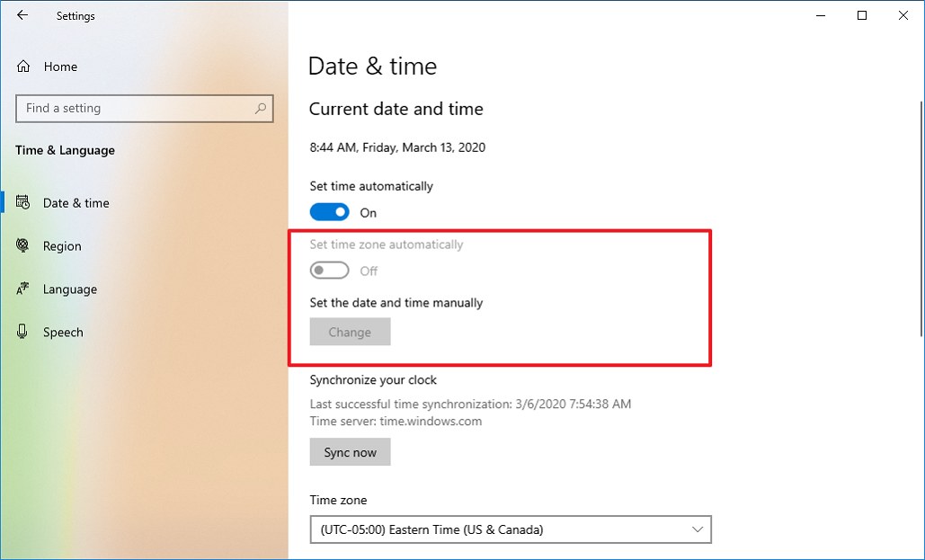This screenshot has height=560, width=925.
Task: Click the Change date and time button
Action: 350,332
